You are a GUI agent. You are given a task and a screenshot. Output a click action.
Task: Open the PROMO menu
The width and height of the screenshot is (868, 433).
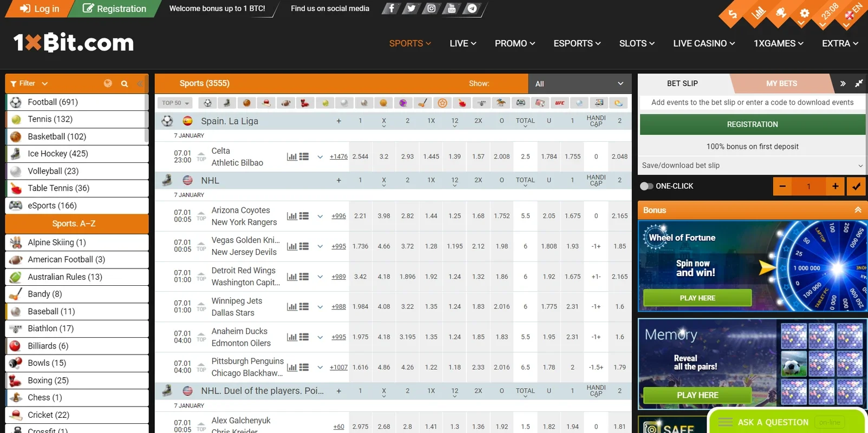point(515,43)
